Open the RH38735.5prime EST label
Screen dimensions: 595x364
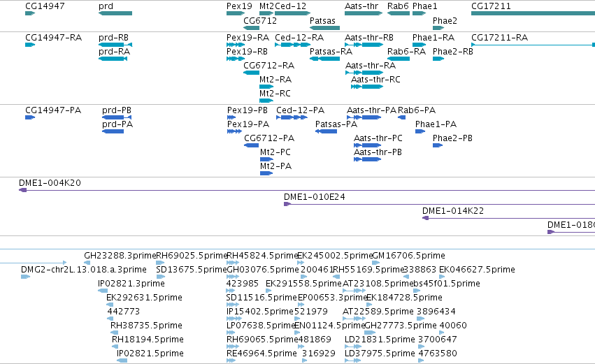146,326
